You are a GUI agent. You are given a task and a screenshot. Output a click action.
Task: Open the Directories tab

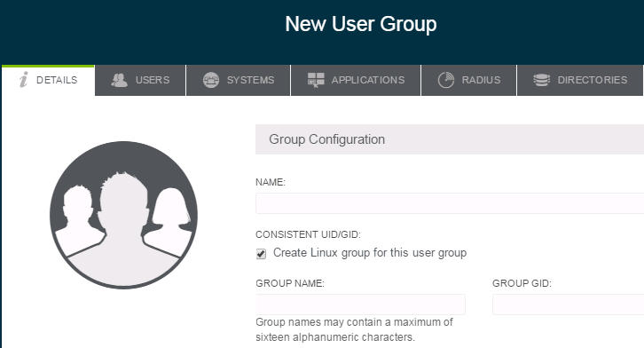click(x=580, y=80)
